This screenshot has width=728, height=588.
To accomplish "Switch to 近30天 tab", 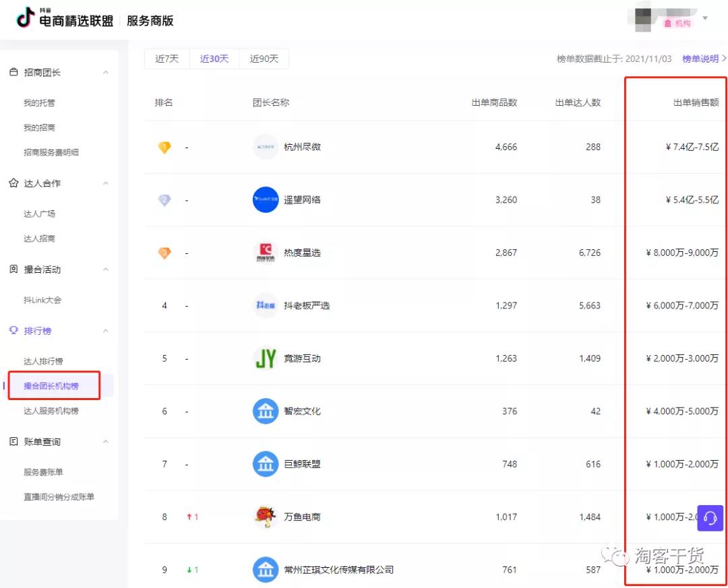I will point(214,59).
